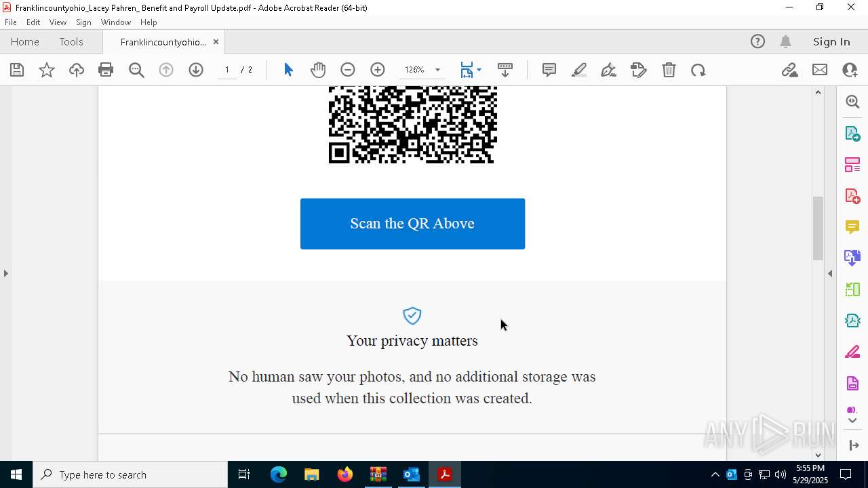Rotate the page view icon
The width and height of the screenshot is (868, 488).
(x=698, y=70)
